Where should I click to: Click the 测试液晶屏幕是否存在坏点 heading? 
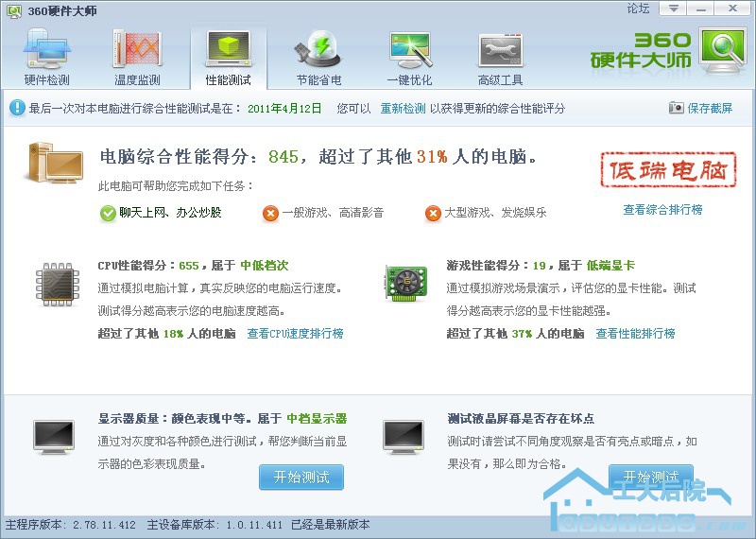click(x=521, y=418)
